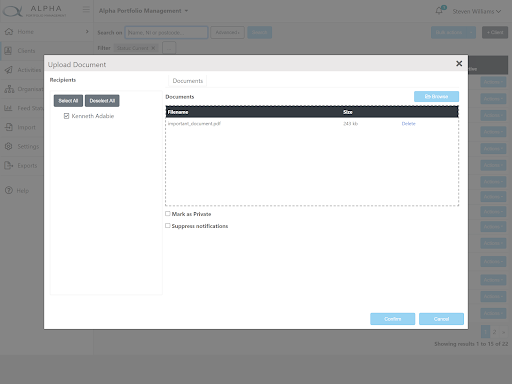The width and height of the screenshot is (512, 384).
Task: Click the Activities paper plane icon
Action: coord(9,70)
